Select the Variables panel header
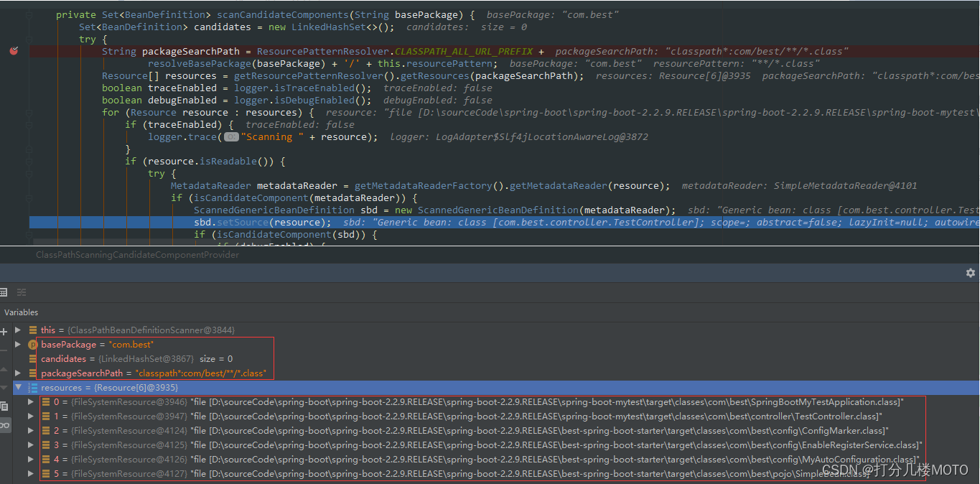Viewport: 980px width, 484px height. [21, 312]
